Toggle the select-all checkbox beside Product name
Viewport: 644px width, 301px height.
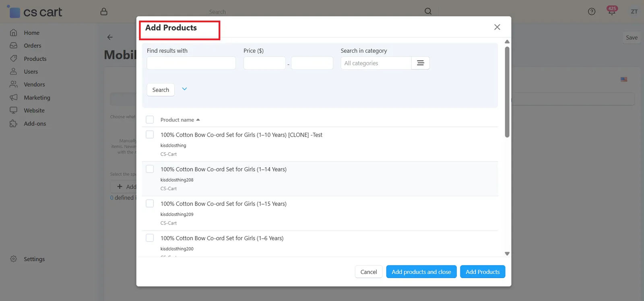pyautogui.click(x=150, y=120)
